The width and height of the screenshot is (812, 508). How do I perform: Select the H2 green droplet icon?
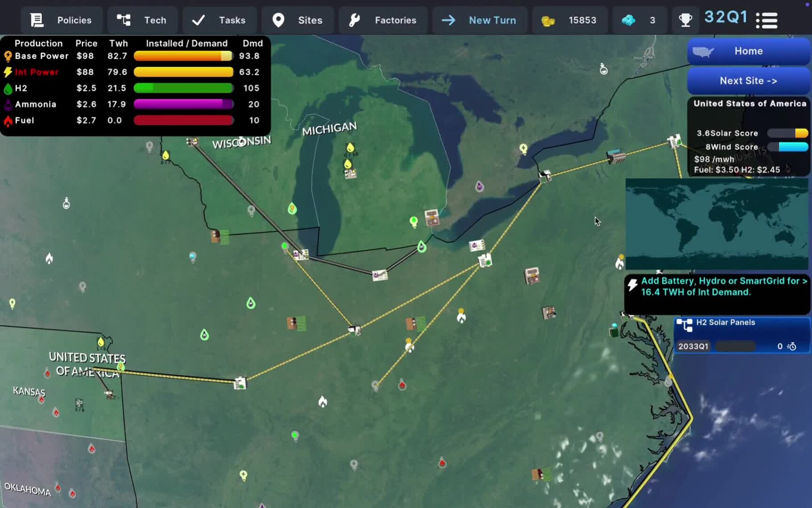point(8,88)
